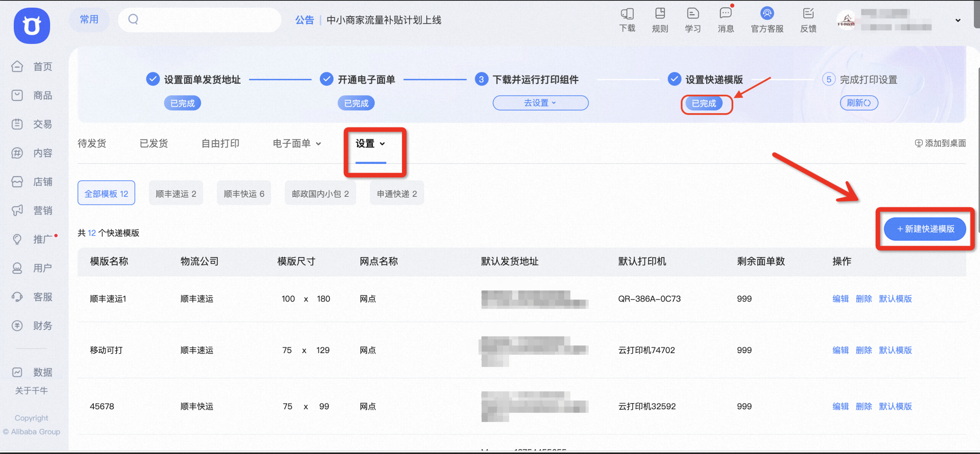Image resolution: width=980 pixels, height=454 pixels.
Task: Filter by 顺丰快运 6 templates
Action: pos(244,193)
